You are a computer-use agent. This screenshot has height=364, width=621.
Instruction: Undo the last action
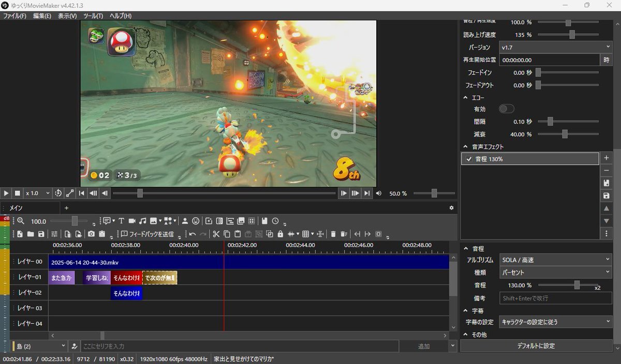point(193,234)
